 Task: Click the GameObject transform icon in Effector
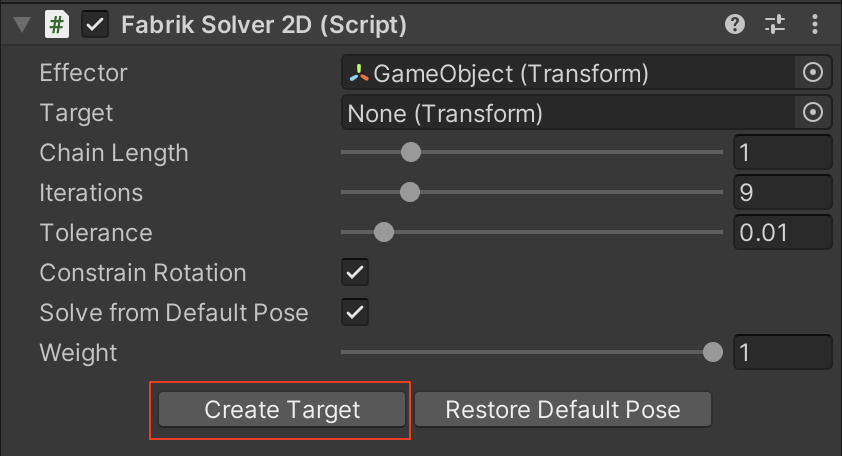[x=358, y=73]
